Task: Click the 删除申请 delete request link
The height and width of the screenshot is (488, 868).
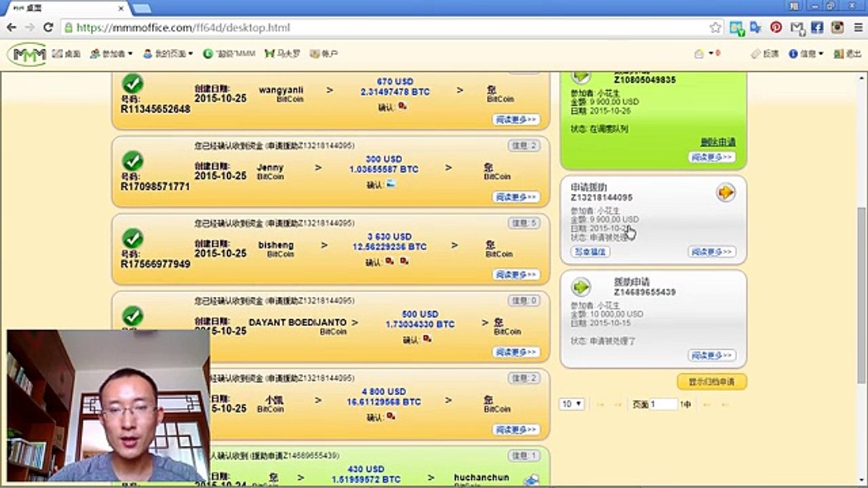Action: pyautogui.click(x=717, y=142)
